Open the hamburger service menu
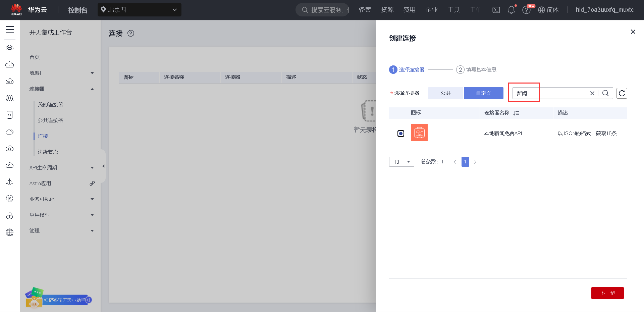 click(10, 30)
